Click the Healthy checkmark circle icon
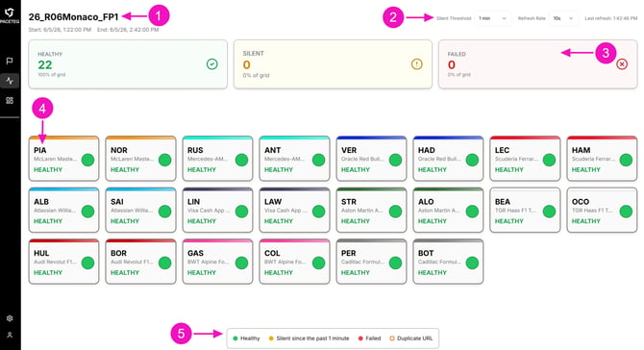 point(211,64)
